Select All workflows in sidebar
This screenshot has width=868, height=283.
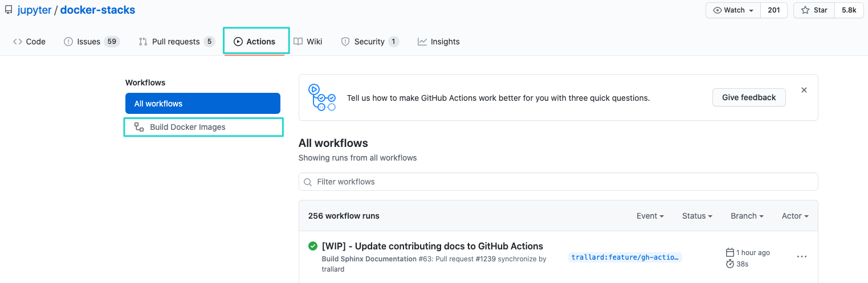203,104
